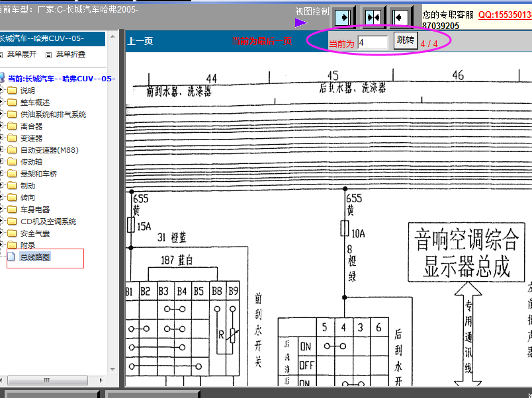Click the left-arrow view control icon
Screen dimensions: 532x398
(400, 17)
